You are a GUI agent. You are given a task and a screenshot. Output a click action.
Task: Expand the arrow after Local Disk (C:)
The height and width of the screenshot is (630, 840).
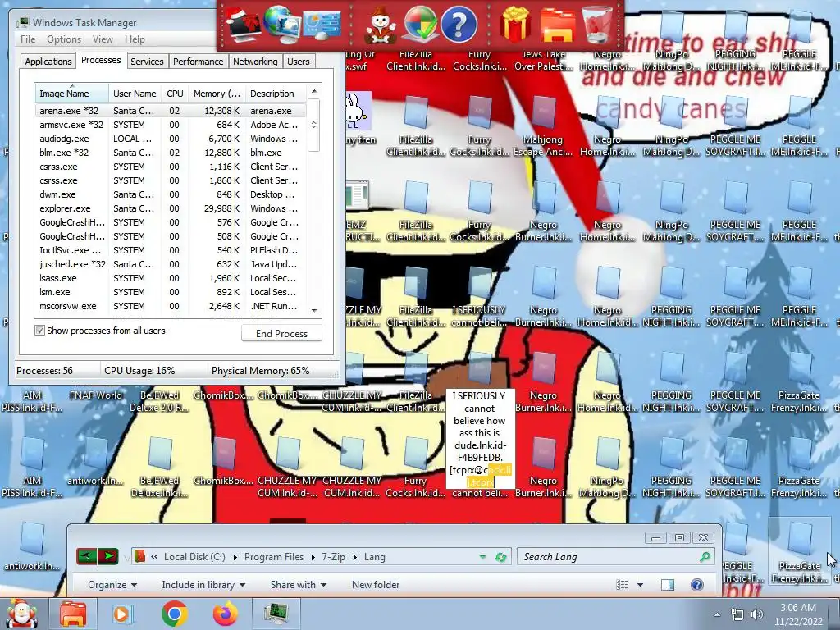tap(235, 557)
